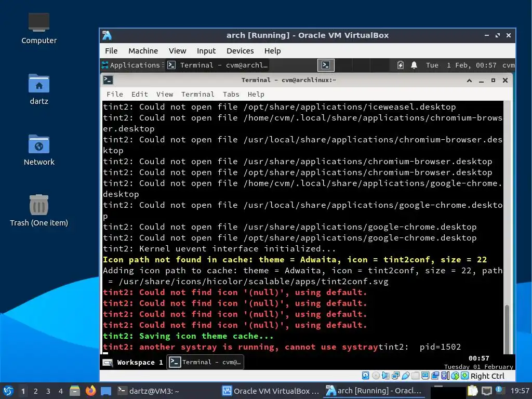This screenshot has width=532, height=399.
Task: Switch to host workspace 1
Action: click(23, 391)
